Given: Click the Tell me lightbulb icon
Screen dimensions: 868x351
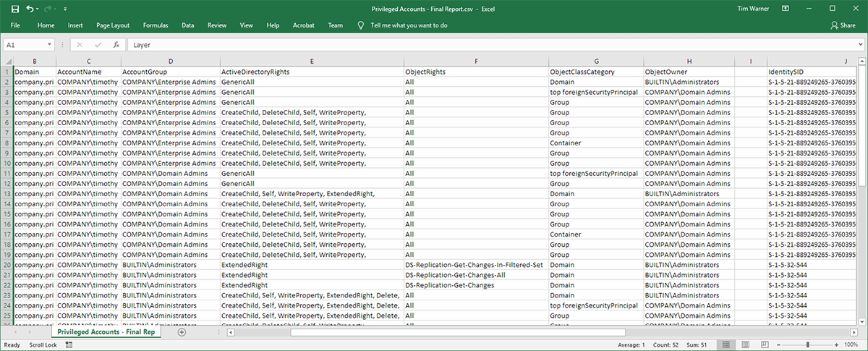Looking at the screenshot, I should click(361, 25).
